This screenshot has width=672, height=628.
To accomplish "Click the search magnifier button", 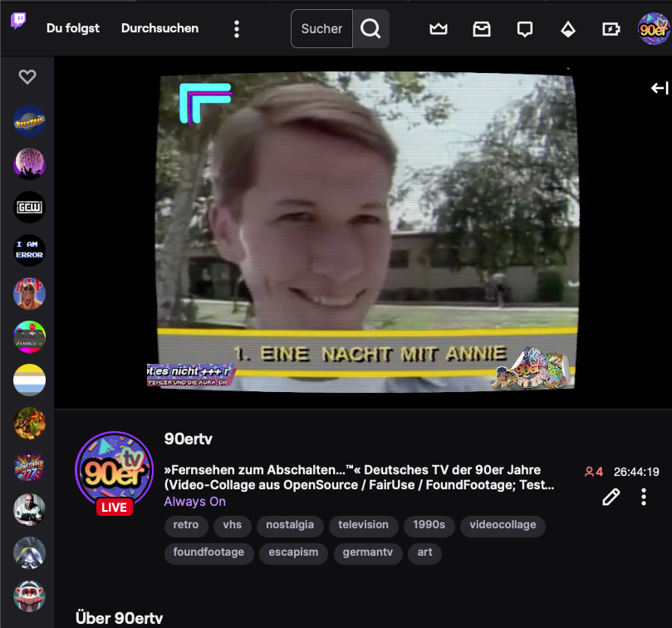I will pyautogui.click(x=371, y=29).
